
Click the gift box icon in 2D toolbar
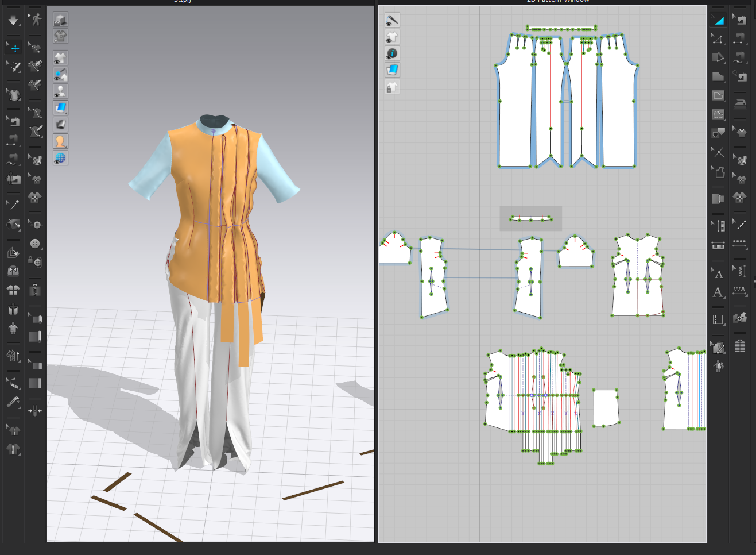740,346
